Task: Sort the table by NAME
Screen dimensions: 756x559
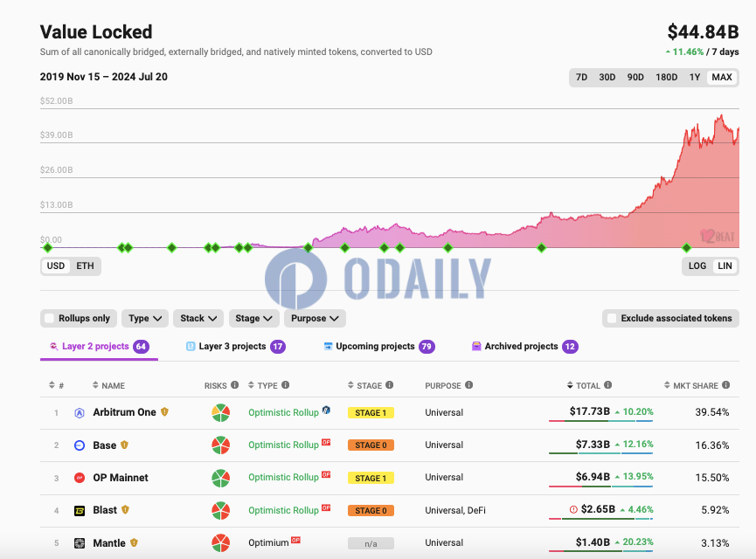Action: pyautogui.click(x=108, y=385)
